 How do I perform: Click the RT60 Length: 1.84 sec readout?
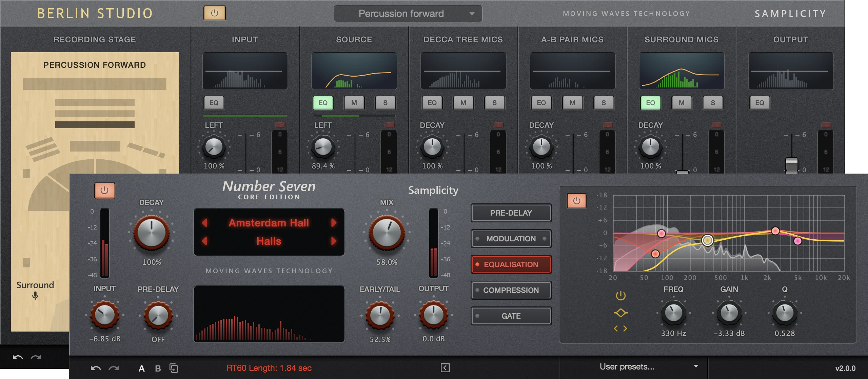coord(269,368)
